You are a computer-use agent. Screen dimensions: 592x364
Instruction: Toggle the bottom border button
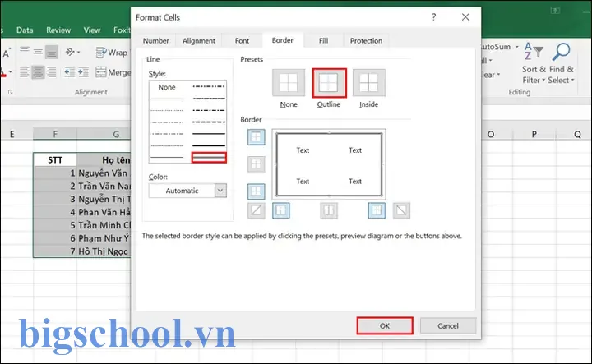(256, 191)
